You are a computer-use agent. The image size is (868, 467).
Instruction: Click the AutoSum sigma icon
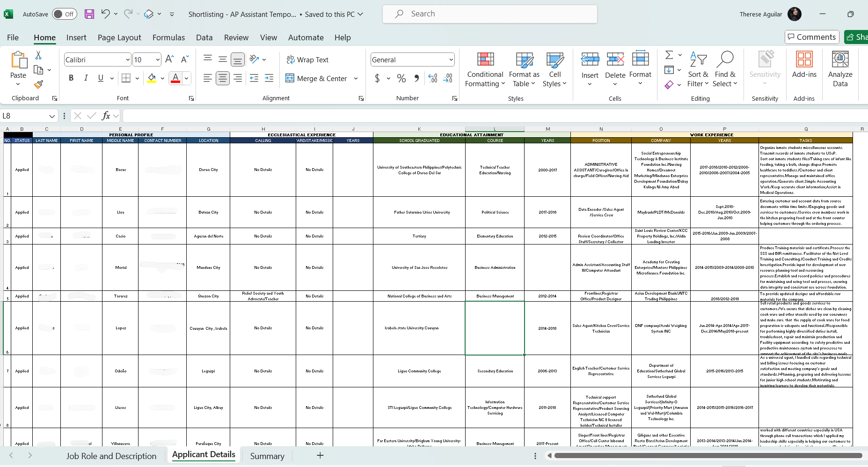click(x=669, y=55)
